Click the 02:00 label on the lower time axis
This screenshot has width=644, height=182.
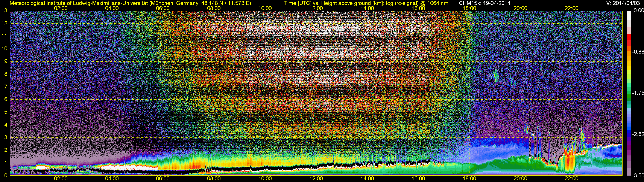point(61,179)
